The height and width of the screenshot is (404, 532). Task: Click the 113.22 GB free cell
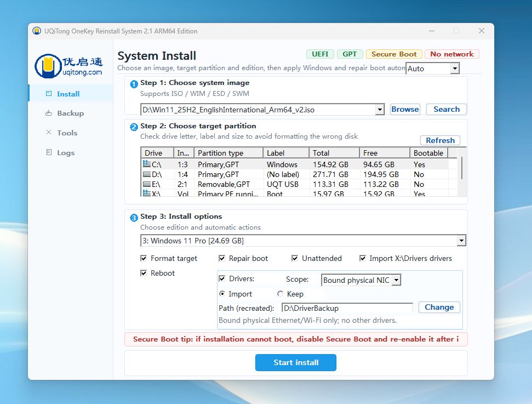[x=381, y=184]
